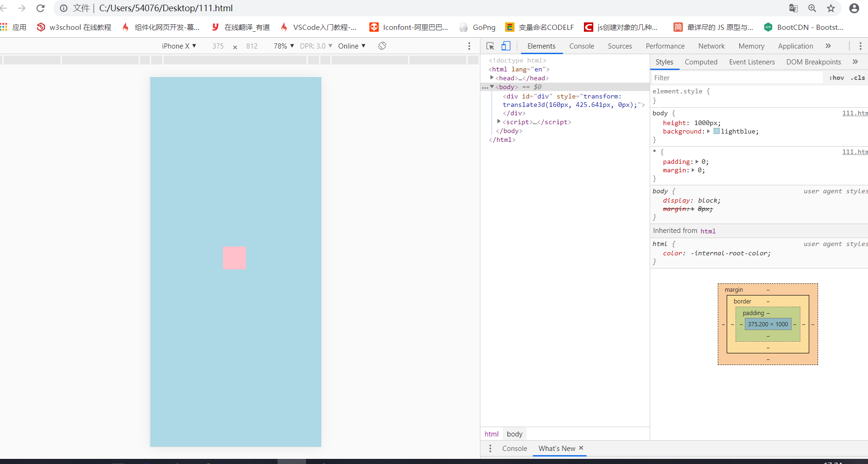Toggle .cls class editor

point(858,78)
